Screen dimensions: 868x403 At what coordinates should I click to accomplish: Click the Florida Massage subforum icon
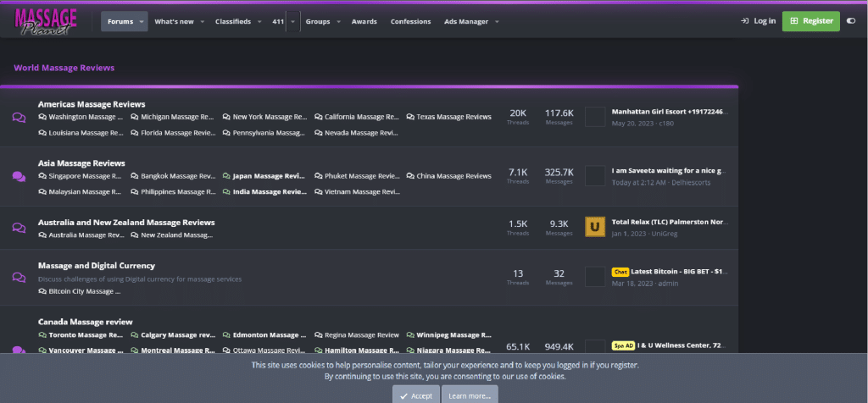point(135,133)
